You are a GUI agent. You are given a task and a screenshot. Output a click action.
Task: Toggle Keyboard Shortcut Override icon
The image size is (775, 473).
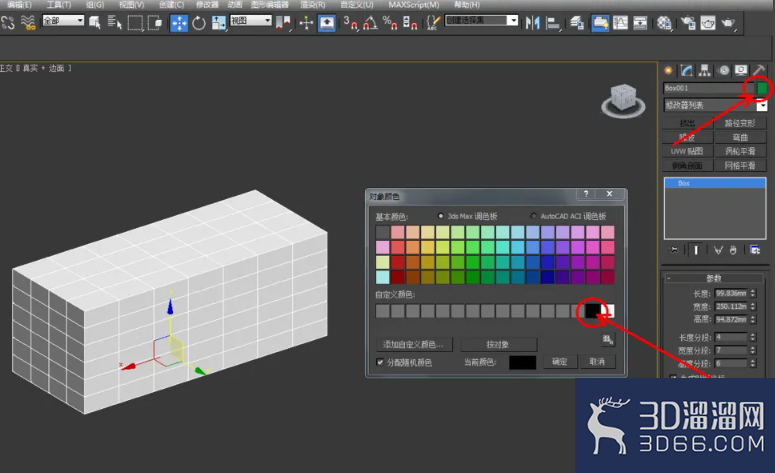(327, 23)
